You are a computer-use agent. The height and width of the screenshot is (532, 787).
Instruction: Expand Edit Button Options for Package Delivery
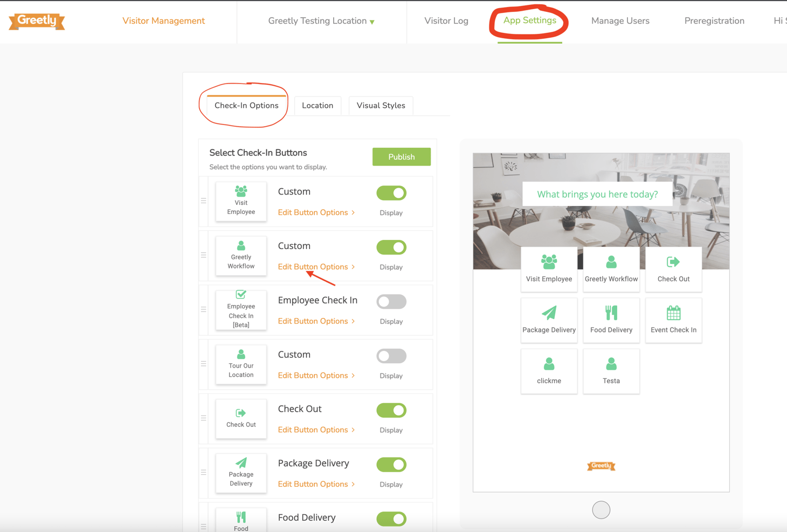[316, 484]
